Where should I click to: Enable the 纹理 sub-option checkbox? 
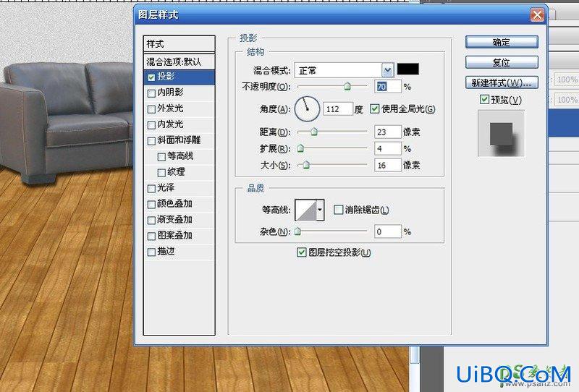point(161,173)
